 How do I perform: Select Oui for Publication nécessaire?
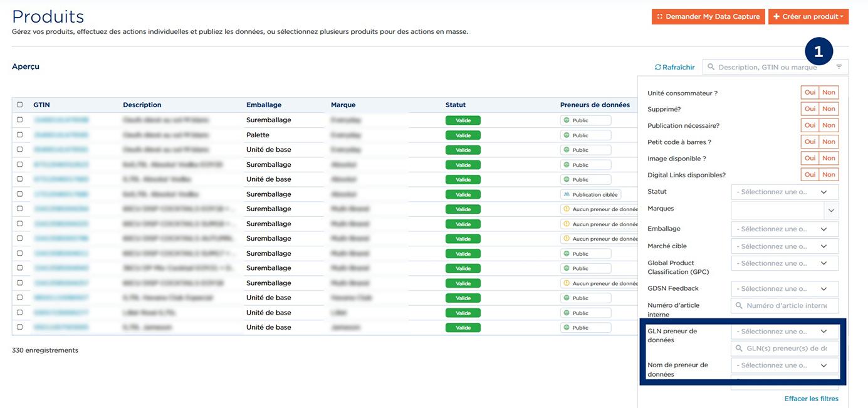point(810,125)
